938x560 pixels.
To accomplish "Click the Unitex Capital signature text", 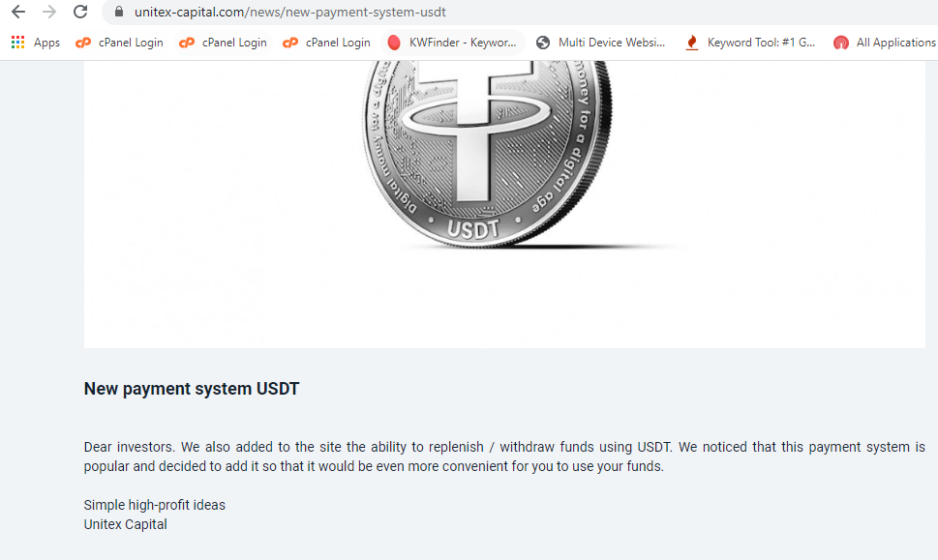I will click(x=125, y=524).
